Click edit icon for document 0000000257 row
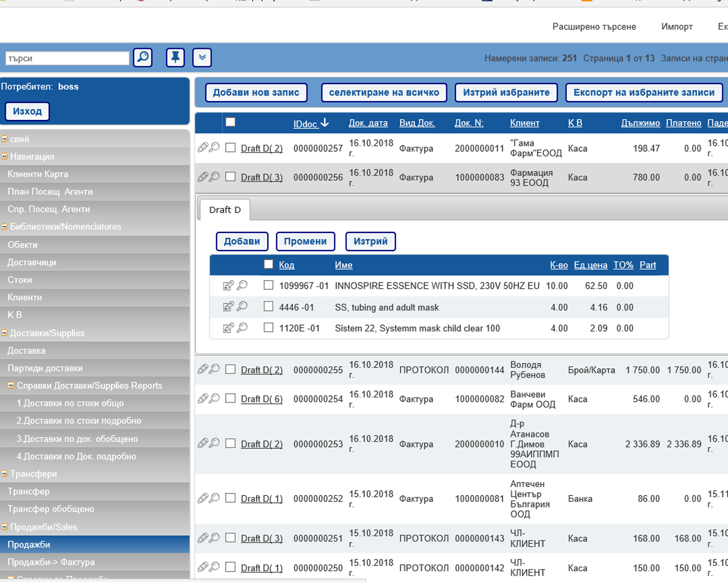Screen dimensions: 728x582 (x=202, y=148)
